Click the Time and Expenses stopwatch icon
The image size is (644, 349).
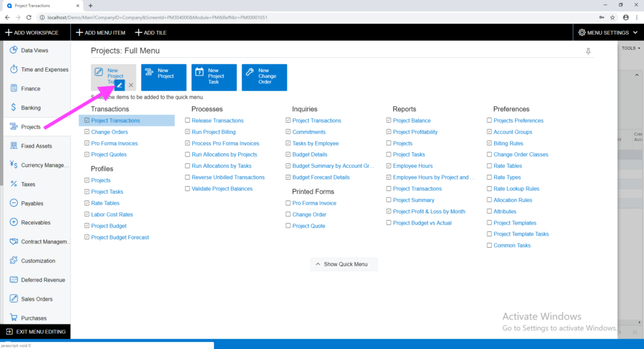pyautogui.click(x=14, y=69)
